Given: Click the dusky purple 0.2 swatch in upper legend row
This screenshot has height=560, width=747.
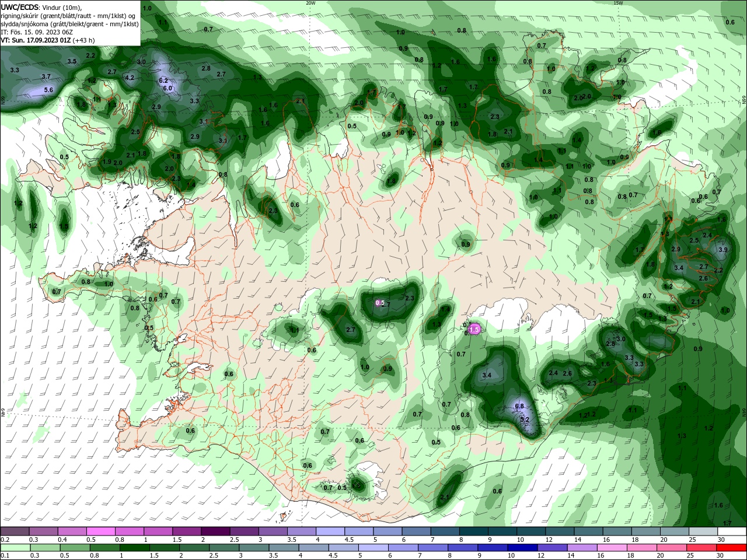Looking at the screenshot, I should click(15, 531).
